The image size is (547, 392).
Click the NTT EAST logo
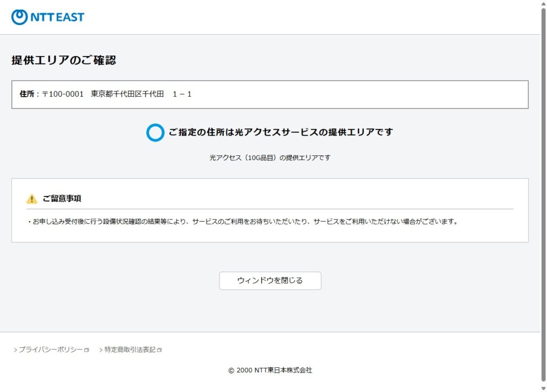(x=48, y=17)
